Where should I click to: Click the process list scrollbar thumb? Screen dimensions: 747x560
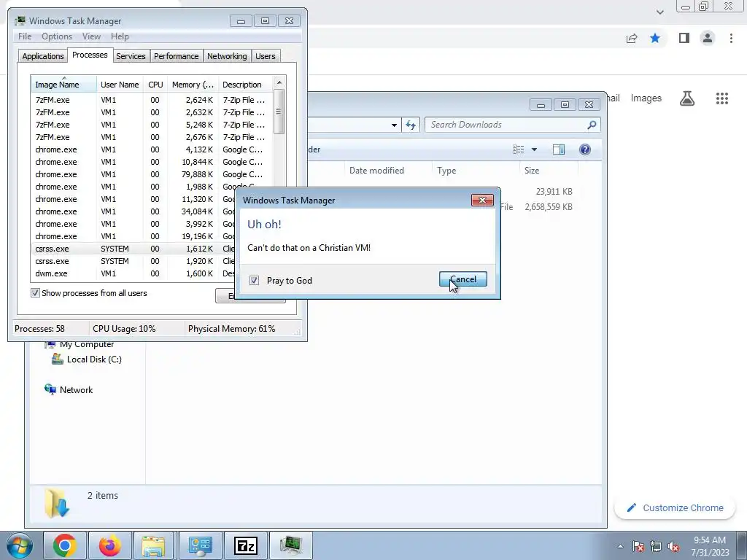point(279,112)
